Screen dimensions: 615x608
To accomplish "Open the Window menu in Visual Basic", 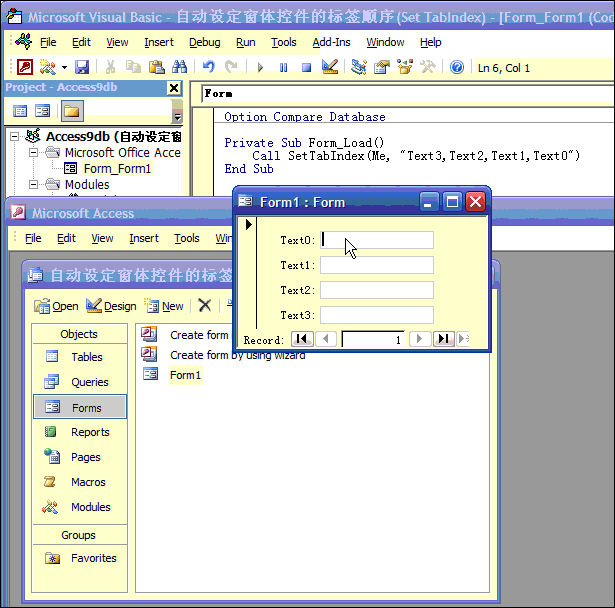I will [385, 42].
